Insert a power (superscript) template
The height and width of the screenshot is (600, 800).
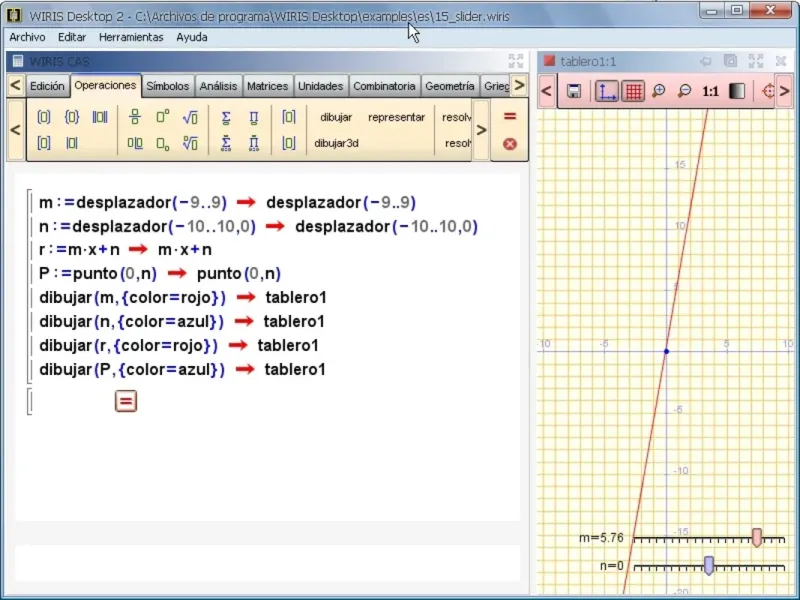163,117
